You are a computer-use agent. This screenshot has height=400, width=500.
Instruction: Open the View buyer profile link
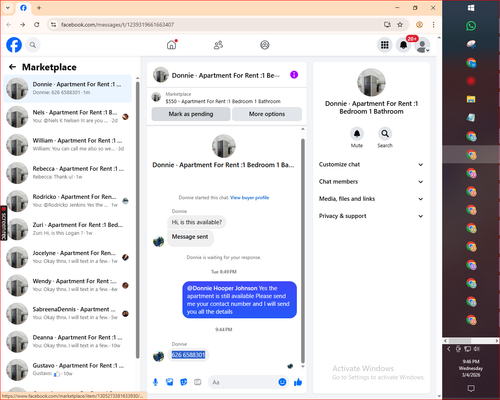pyautogui.click(x=250, y=198)
